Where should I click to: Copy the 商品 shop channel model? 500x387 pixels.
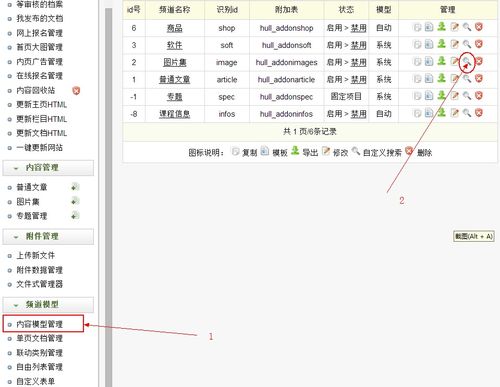417,27
